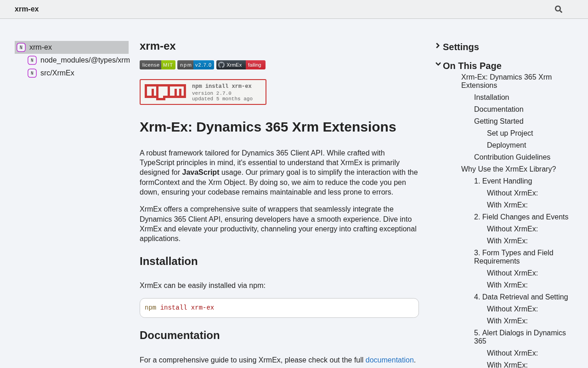This screenshot has width=588, height=368.
Task: Jump to 1. Event Handling section
Action: tap(503, 181)
